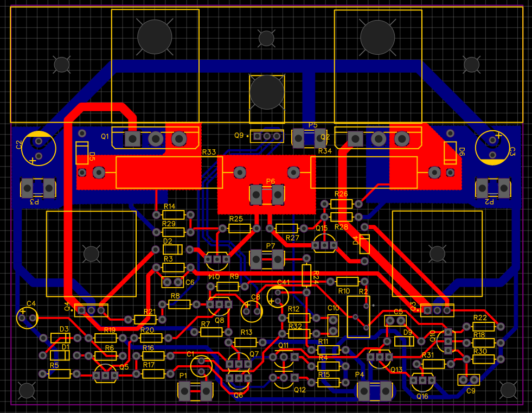Select resistor R5
The image size is (532, 413).
59,374
